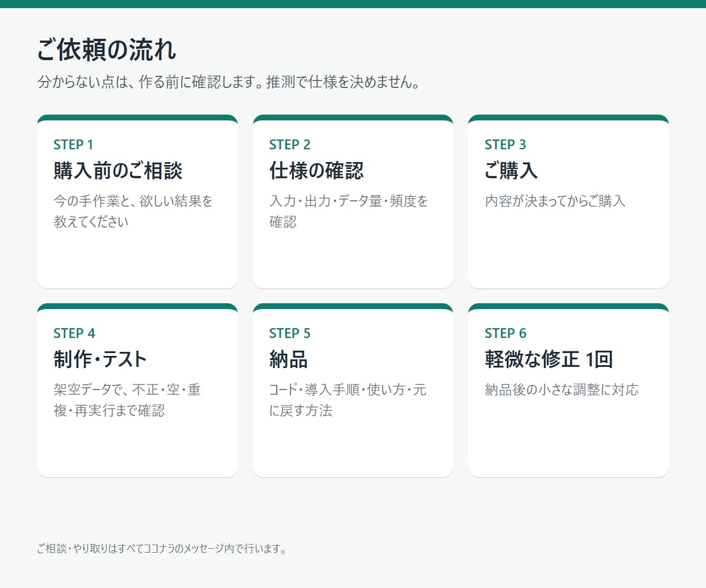This screenshot has height=588, width=706.
Task: Click the title ご購入
Action: tap(512, 171)
